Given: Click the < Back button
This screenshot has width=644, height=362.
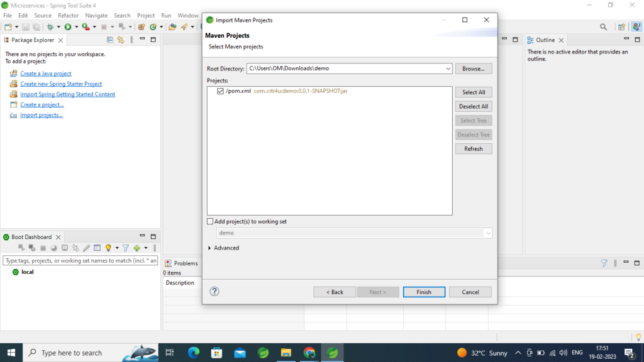Looking at the screenshot, I should (x=335, y=292).
